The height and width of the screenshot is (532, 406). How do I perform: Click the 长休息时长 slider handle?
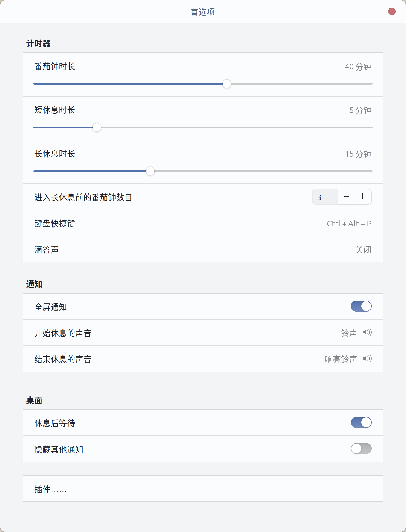click(x=150, y=171)
